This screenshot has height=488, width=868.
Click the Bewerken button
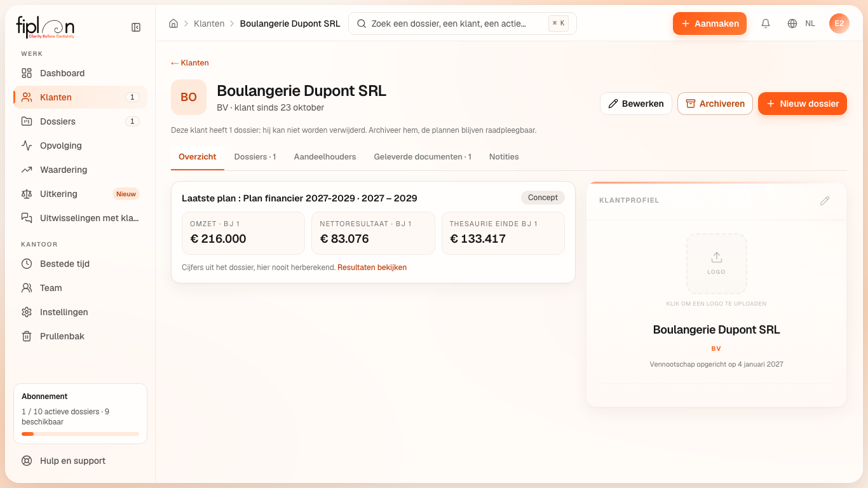tap(636, 104)
